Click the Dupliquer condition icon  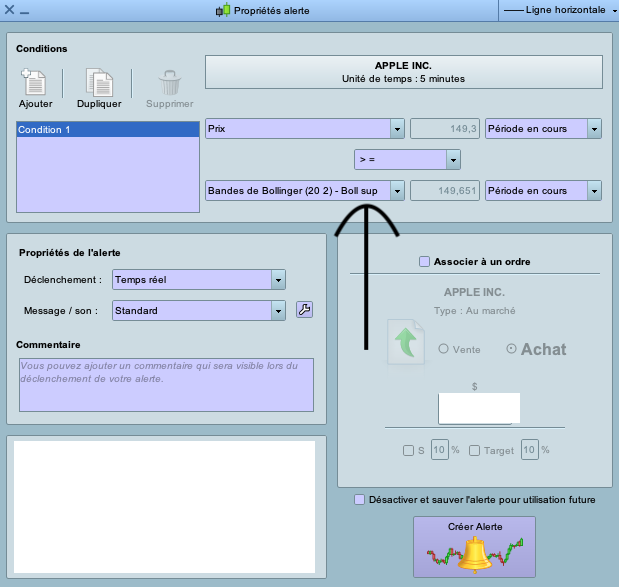click(99, 82)
